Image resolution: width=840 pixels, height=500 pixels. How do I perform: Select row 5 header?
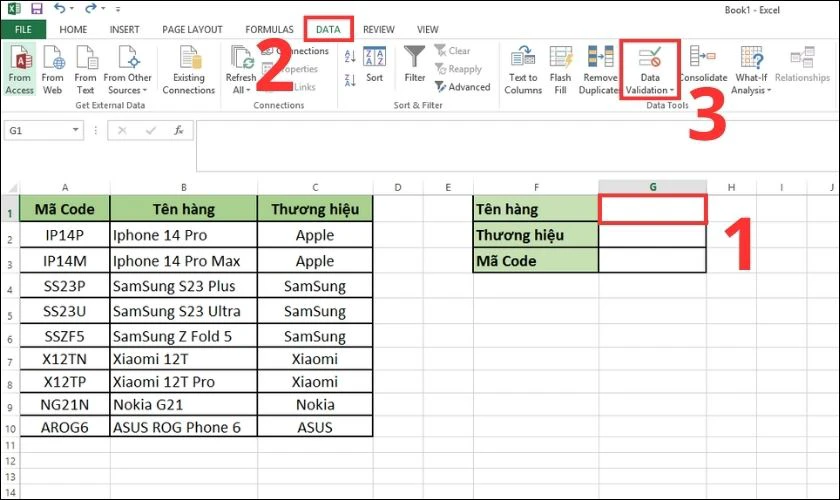point(10,312)
